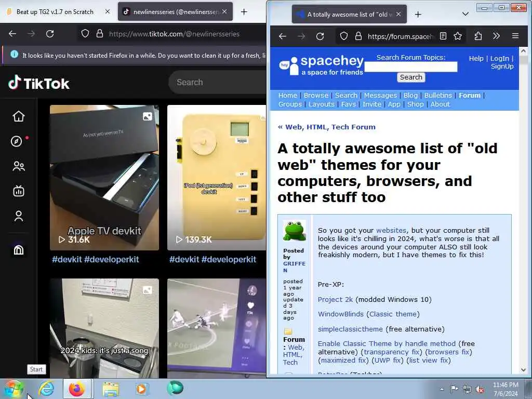Image resolution: width=532 pixels, height=399 pixels.
Task: Click the Windows Start orb
Action: pyautogui.click(x=14, y=389)
